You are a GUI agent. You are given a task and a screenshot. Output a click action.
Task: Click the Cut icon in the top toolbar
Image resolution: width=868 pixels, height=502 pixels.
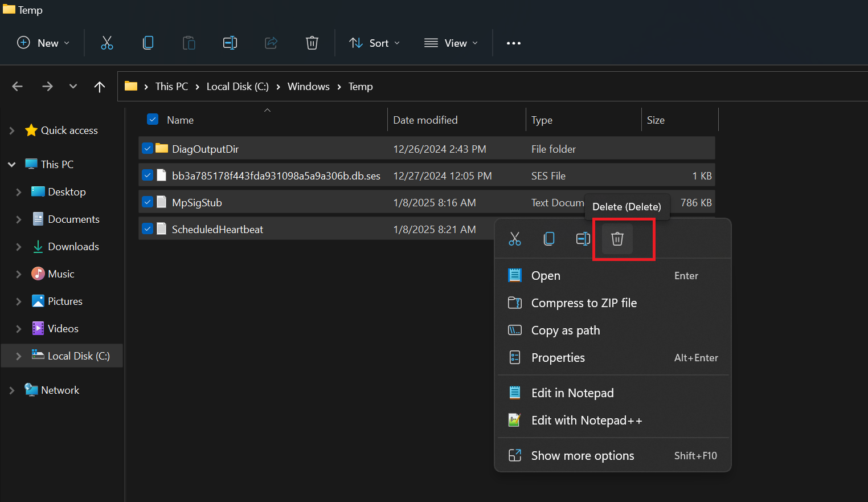(x=107, y=43)
